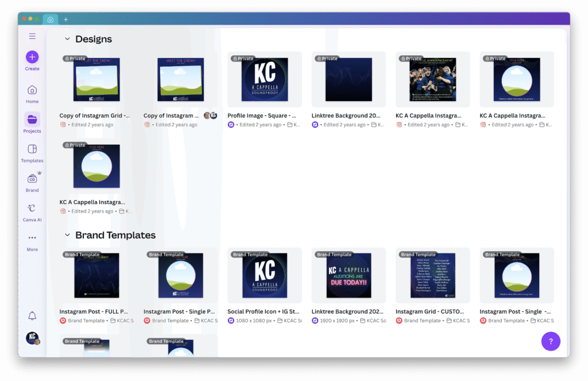Collapse the Designs section

click(67, 39)
